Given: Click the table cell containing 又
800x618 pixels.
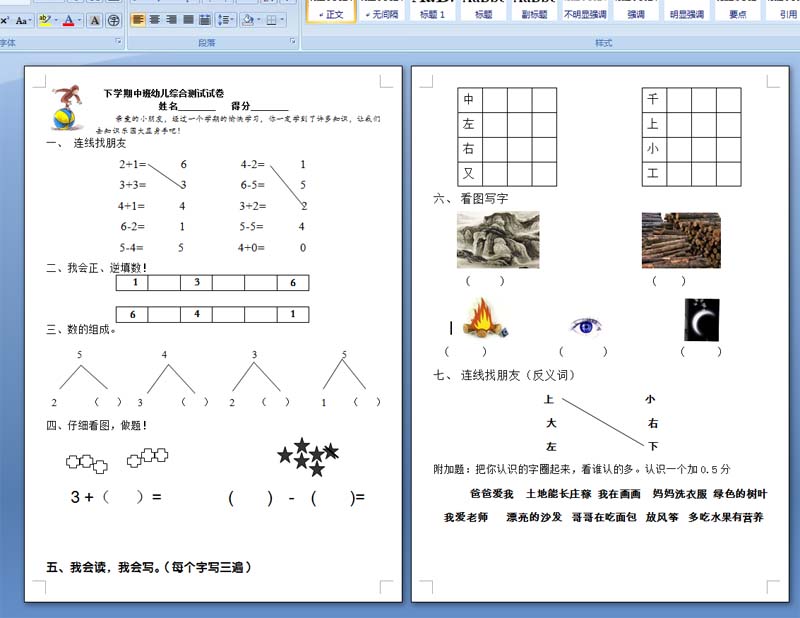Looking at the screenshot, I should [x=470, y=174].
